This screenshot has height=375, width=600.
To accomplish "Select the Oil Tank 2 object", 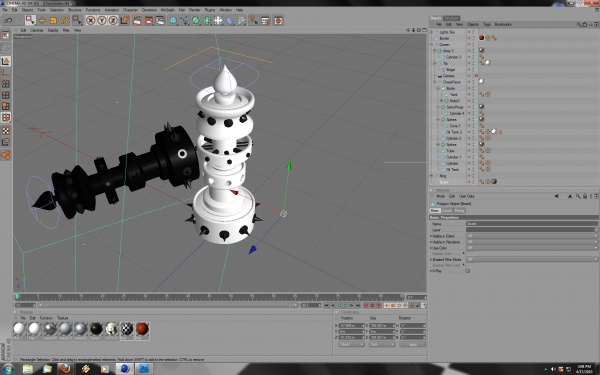I will click(x=454, y=132).
